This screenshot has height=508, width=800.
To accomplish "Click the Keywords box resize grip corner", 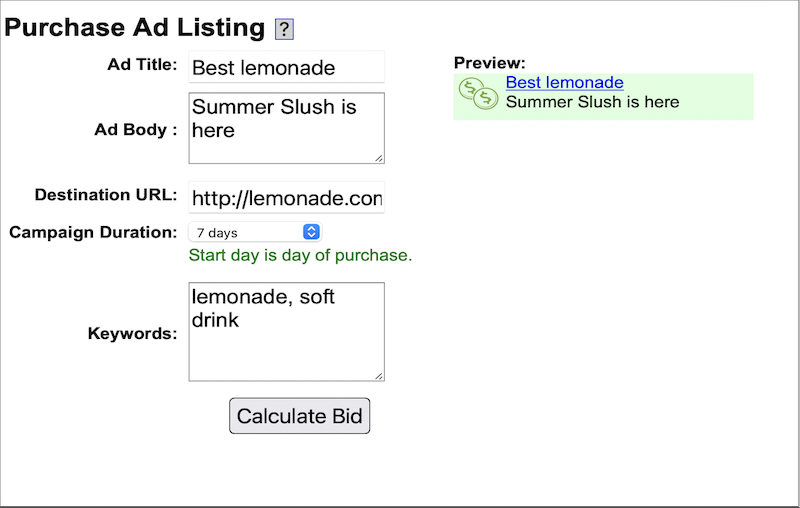I will click(x=379, y=376).
